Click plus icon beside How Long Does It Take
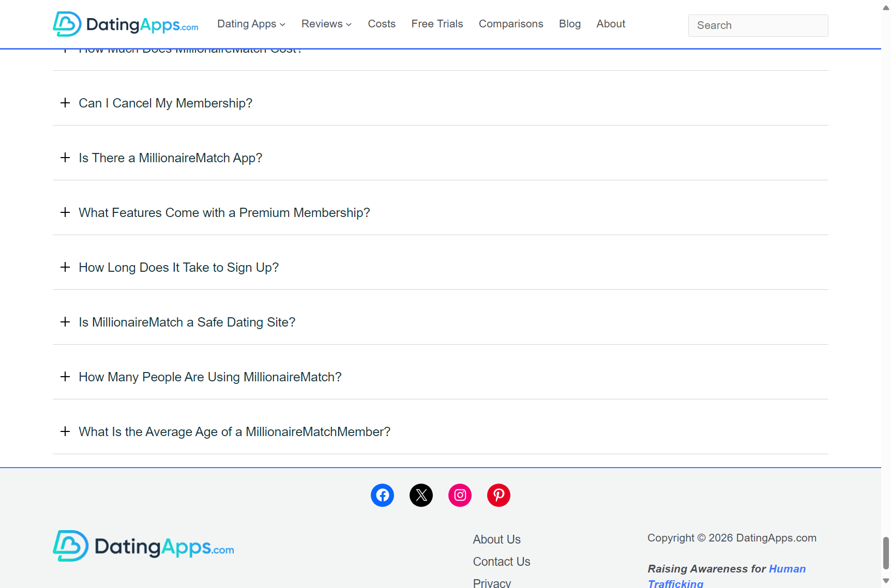891x588 pixels. tap(65, 267)
